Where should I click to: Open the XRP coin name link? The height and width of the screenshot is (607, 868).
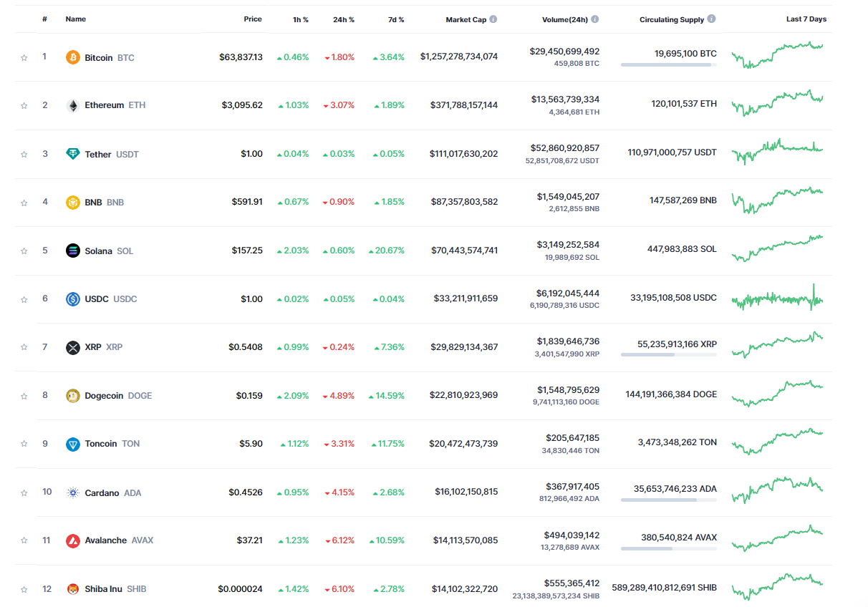93,347
